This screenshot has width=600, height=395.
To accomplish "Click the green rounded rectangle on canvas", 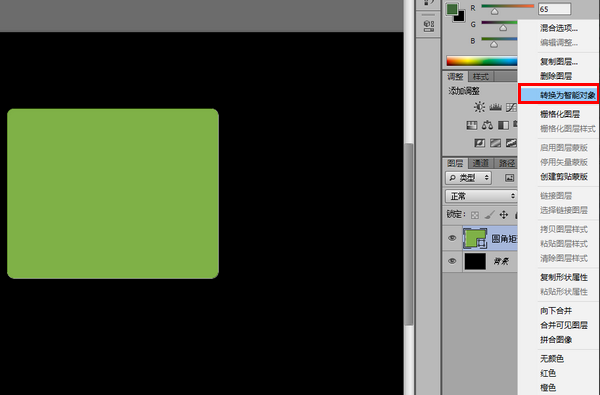I will (113, 193).
